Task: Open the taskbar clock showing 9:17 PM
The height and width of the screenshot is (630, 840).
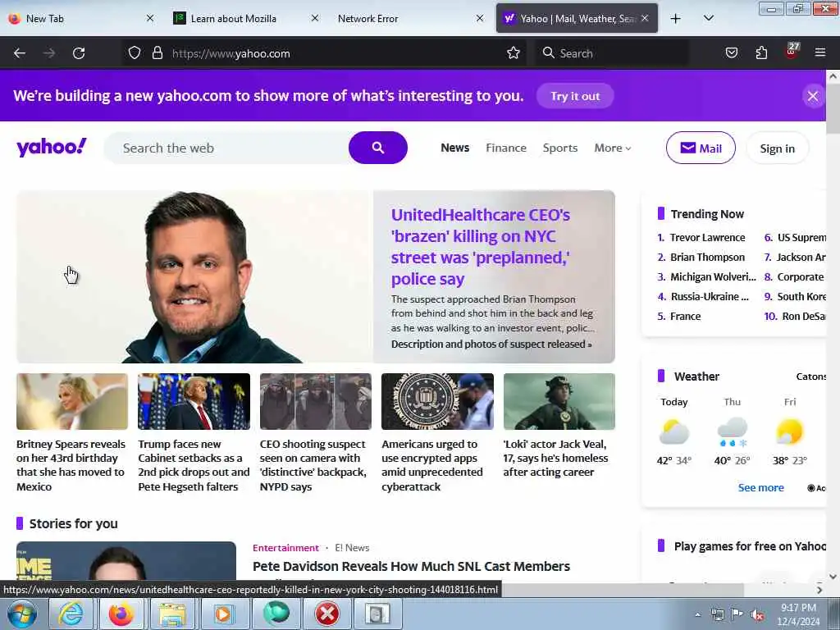Action: (x=798, y=614)
